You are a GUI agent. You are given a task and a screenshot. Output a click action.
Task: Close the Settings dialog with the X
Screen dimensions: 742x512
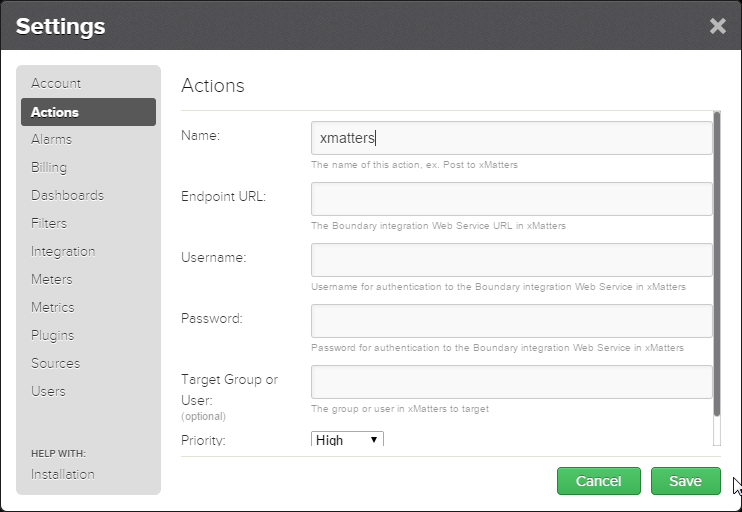pyautogui.click(x=717, y=26)
